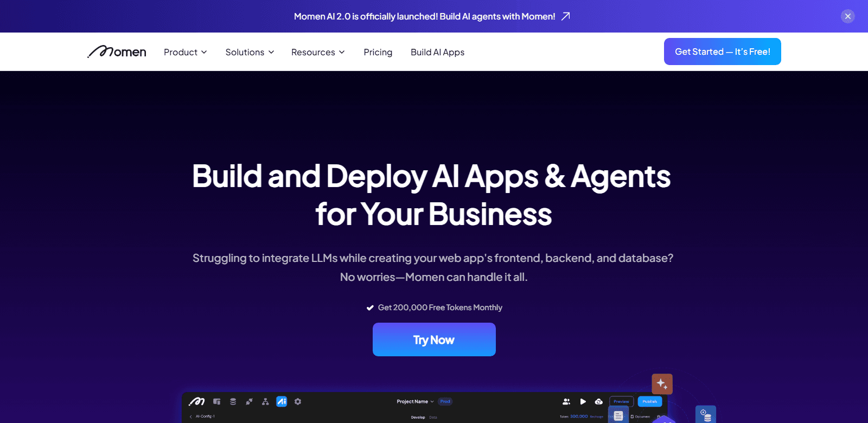
Task: Click the Momen logo in the editor preview
Action: [x=196, y=402]
